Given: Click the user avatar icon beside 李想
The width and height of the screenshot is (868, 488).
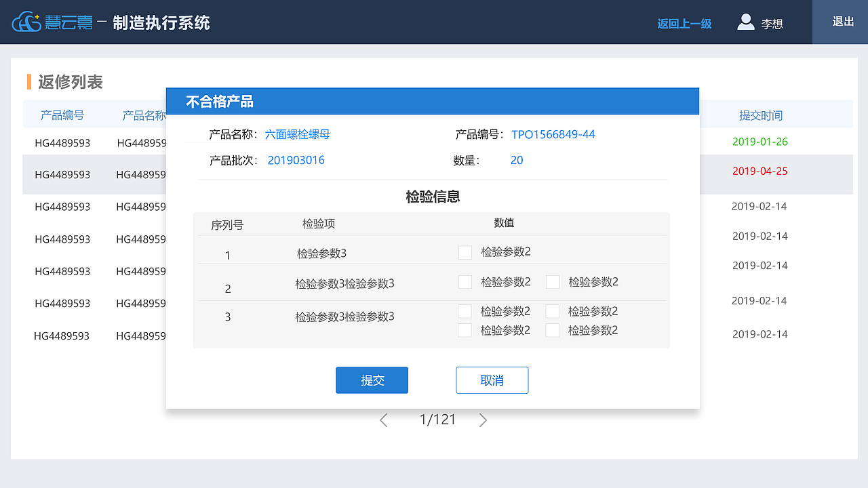Looking at the screenshot, I should (746, 22).
